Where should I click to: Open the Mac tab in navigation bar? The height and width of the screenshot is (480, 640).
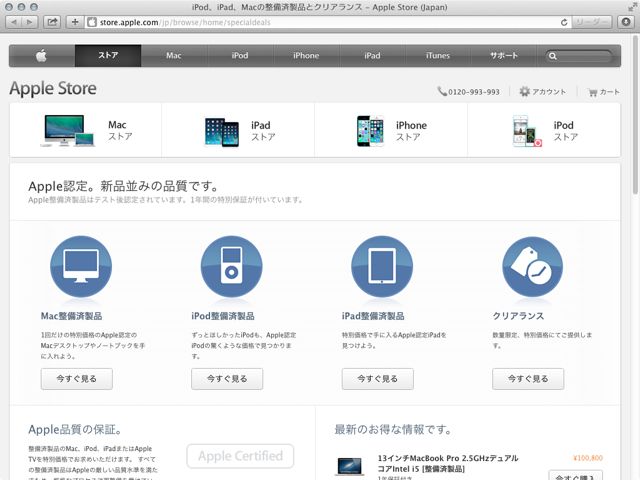pyautogui.click(x=174, y=56)
